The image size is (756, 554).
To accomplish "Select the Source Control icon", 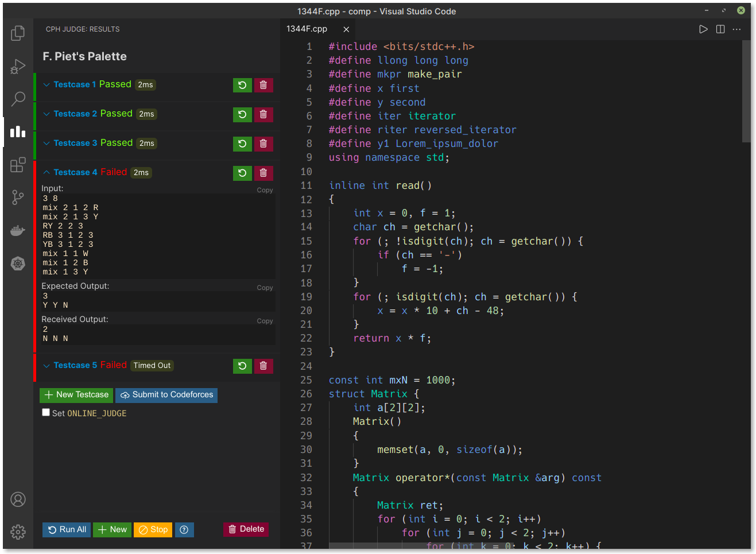I will 18,197.
